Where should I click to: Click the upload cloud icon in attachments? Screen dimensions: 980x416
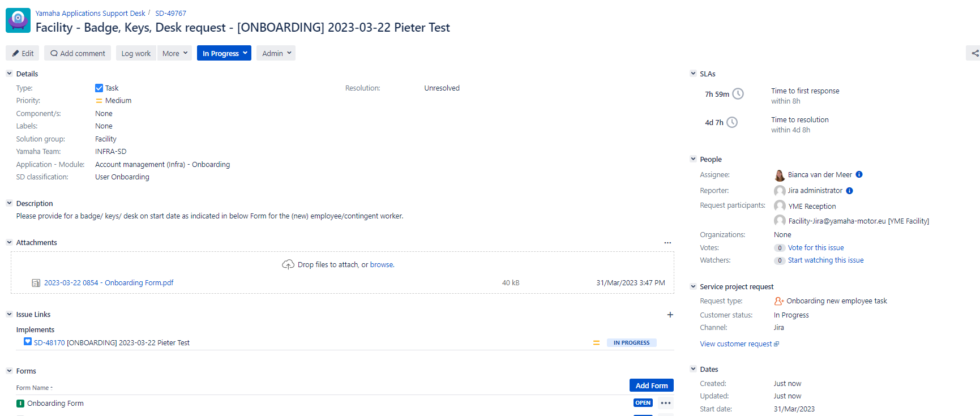[288, 264]
